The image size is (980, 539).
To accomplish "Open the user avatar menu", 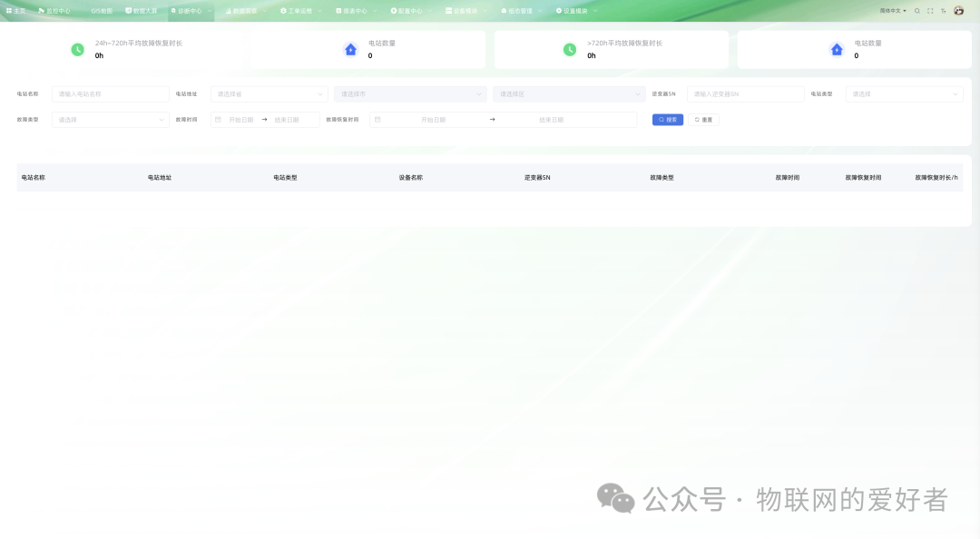I will tap(959, 11).
